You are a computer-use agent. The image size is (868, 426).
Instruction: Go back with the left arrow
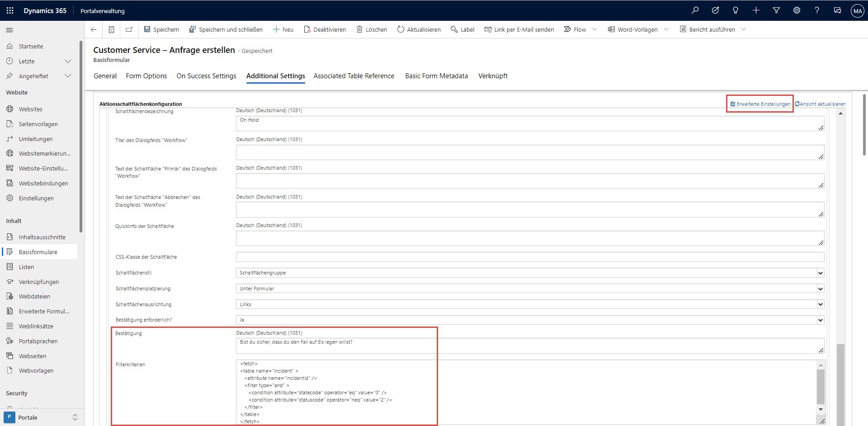94,29
